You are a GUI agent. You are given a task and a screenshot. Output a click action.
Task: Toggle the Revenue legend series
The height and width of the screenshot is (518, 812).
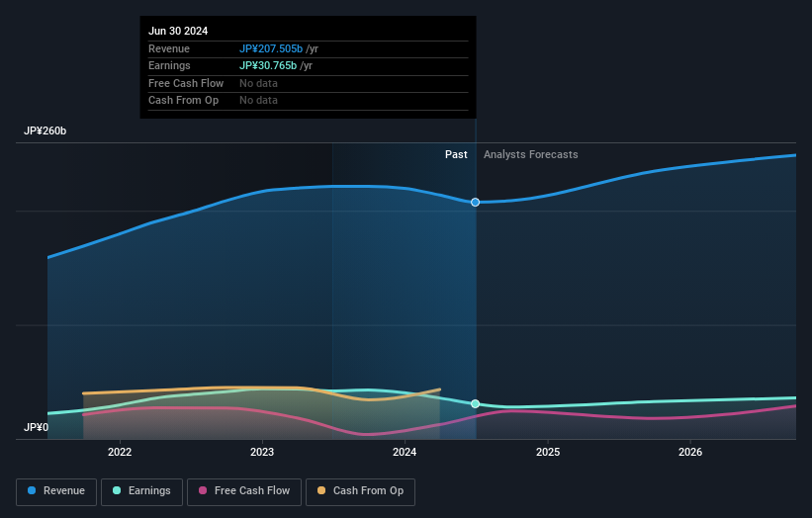(x=56, y=491)
